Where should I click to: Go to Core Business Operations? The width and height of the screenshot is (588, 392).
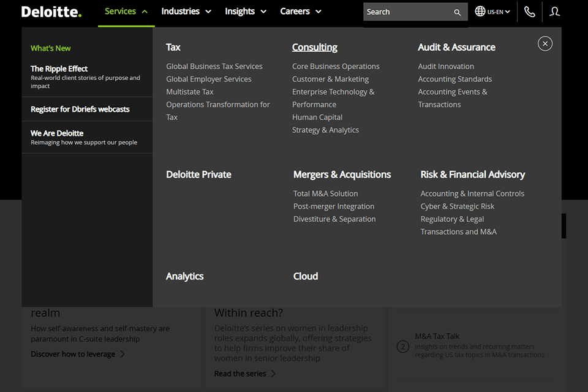point(336,66)
